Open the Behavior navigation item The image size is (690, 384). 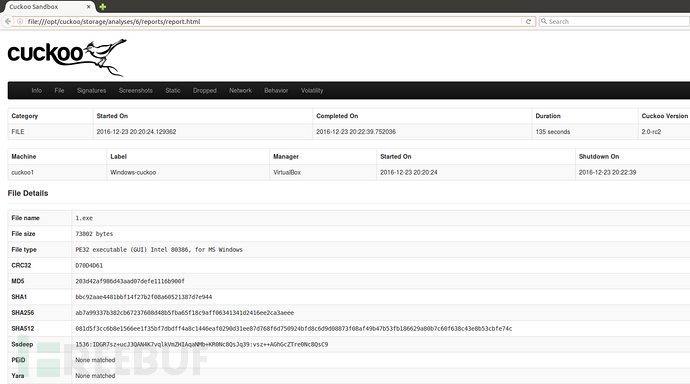click(276, 90)
